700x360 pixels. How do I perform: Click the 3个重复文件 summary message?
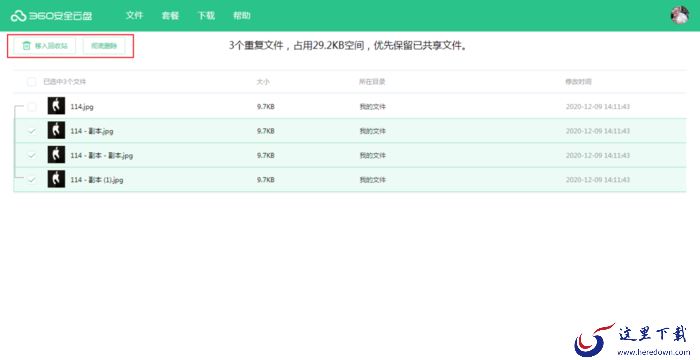[348, 46]
